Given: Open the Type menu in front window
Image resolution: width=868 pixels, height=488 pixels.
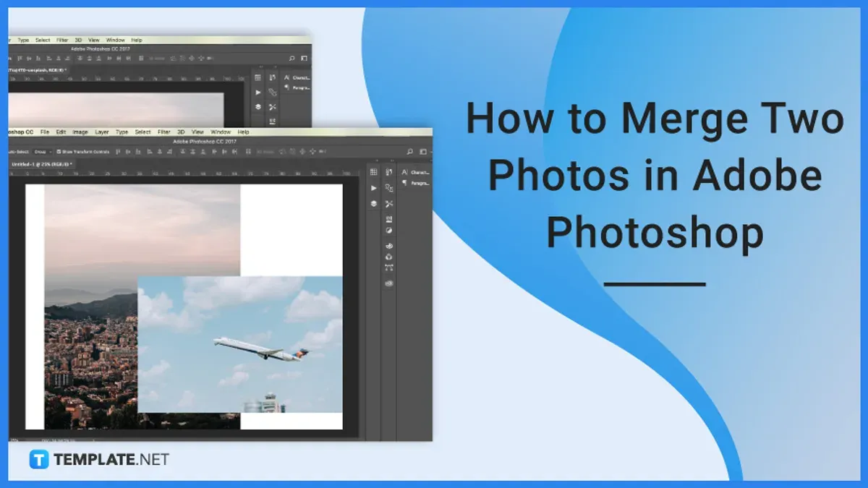Looking at the screenshot, I should 122,132.
